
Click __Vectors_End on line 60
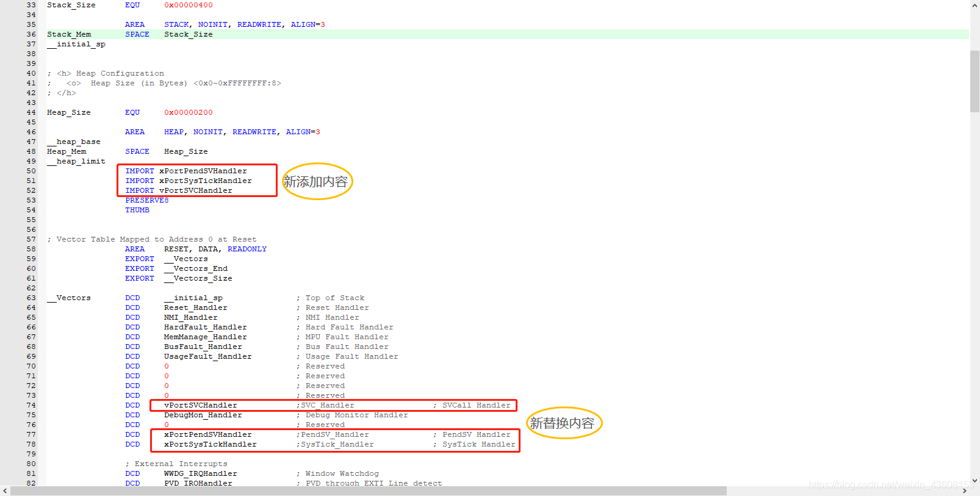point(196,268)
